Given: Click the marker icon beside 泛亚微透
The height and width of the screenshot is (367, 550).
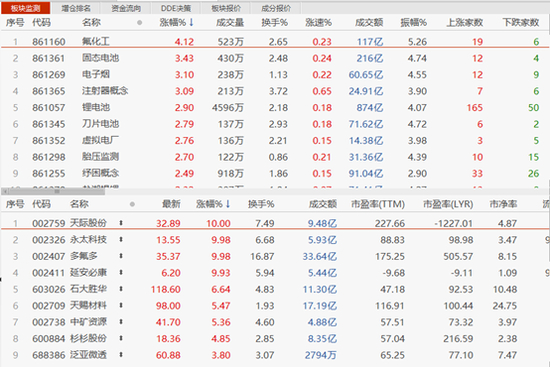Looking at the screenshot, I should 121,355.
